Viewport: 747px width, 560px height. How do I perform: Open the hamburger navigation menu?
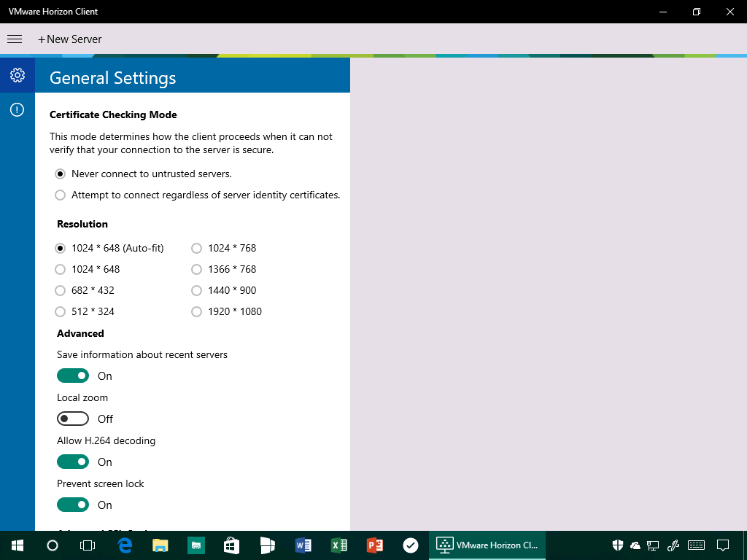pyautogui.click(x=15, y=39)
